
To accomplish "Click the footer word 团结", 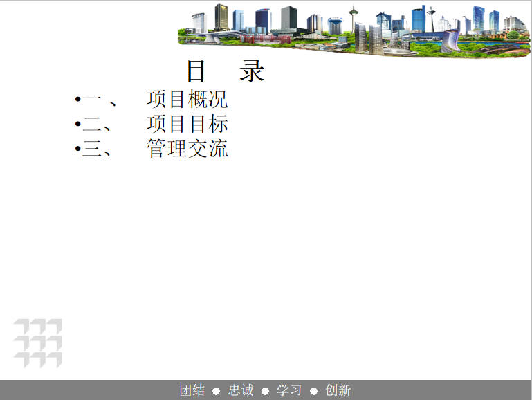I will coord(192,390).
